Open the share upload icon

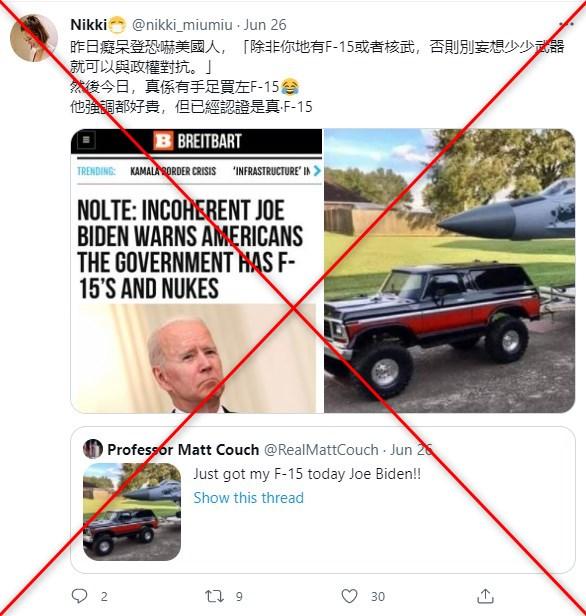[485, 596]
